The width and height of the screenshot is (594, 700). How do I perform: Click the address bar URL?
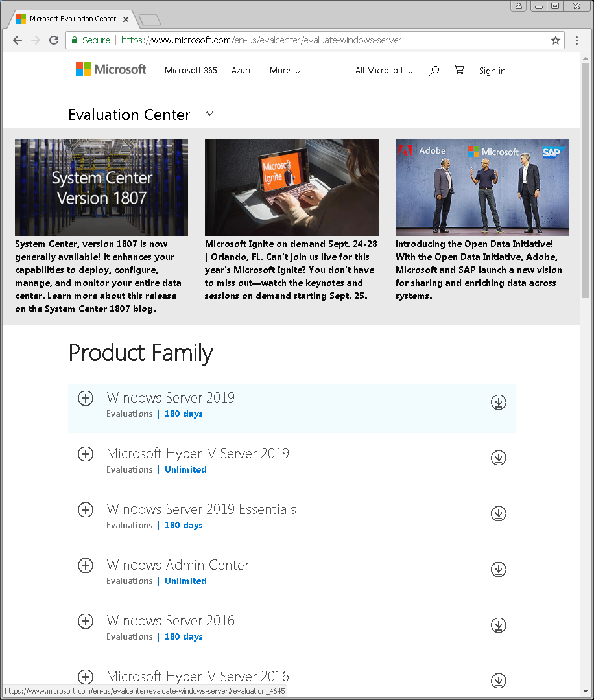[261, 40]
